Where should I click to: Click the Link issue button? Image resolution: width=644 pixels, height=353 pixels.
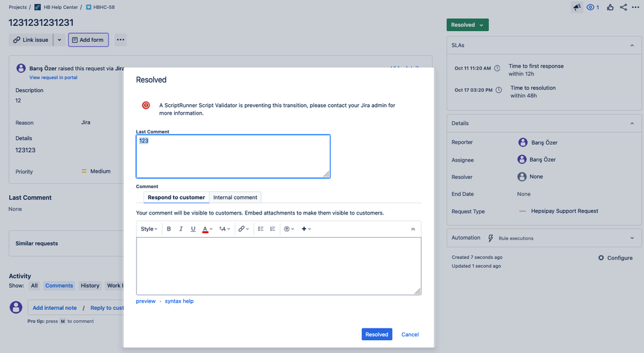point(31,40)
